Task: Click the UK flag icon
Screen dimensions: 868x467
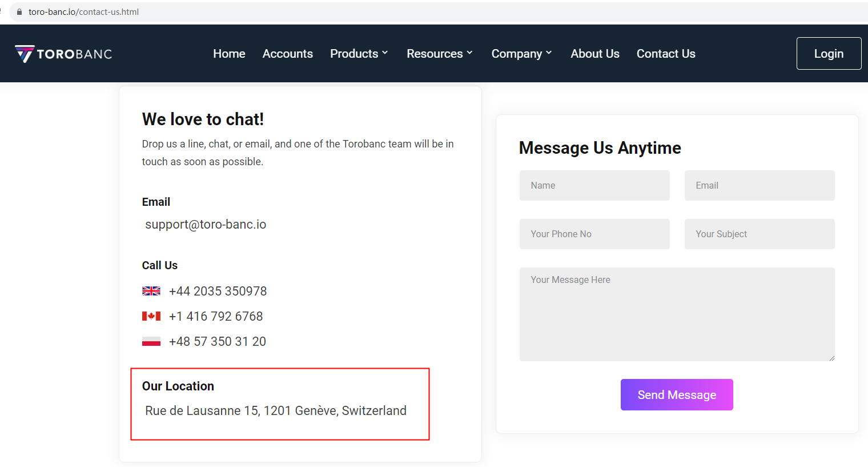Action: coord(151,291)
